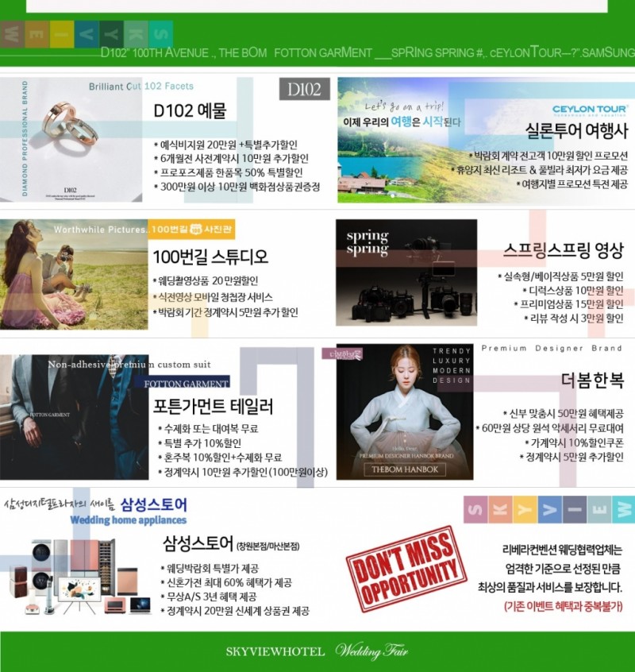This screenshot has height=672, width=635.
Task: Click the spring spring logo on camera photo
Action: pos(368,242)
